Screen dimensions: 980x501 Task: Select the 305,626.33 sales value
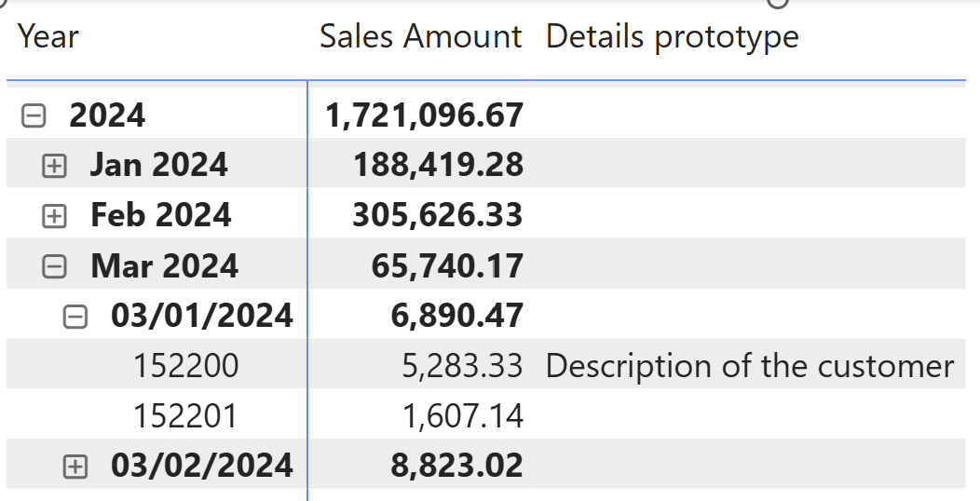click(x=438, y=216)
